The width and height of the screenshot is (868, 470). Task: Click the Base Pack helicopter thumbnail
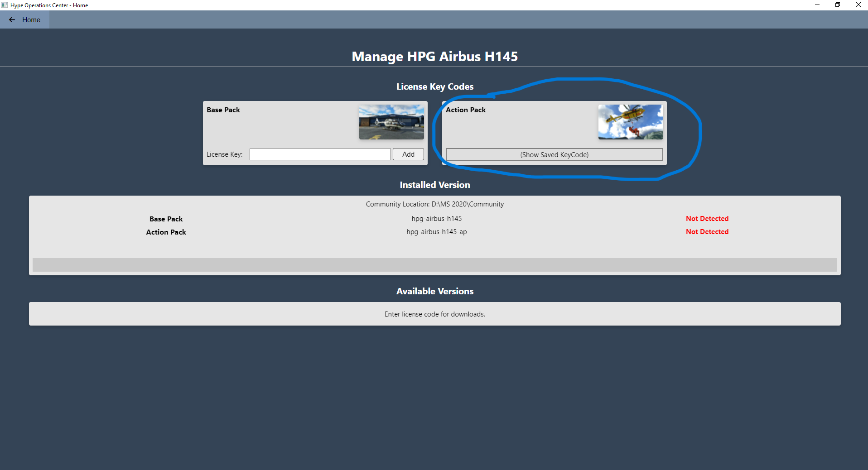coord(391,122)
